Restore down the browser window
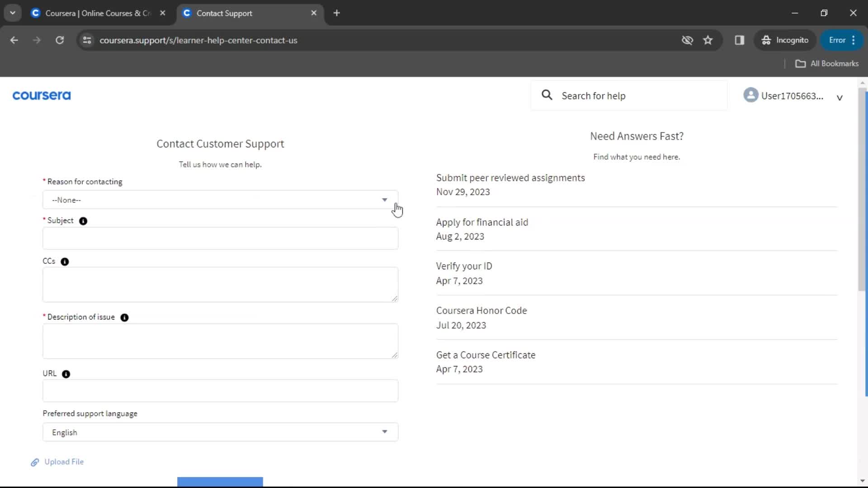The height and width of the screenshot is (488, 868). pyautogui.click(x=824, y=13)
